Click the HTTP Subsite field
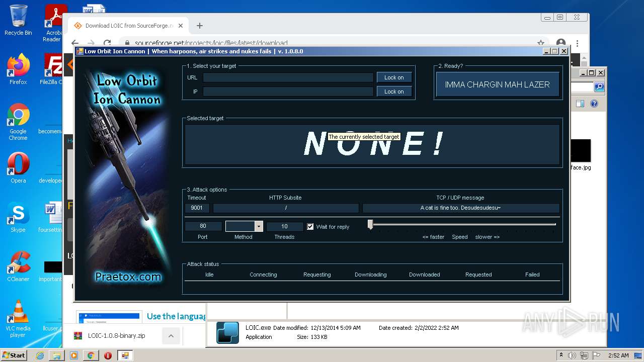The width and height of the screenshot is (644, 362). coord(286,208)
